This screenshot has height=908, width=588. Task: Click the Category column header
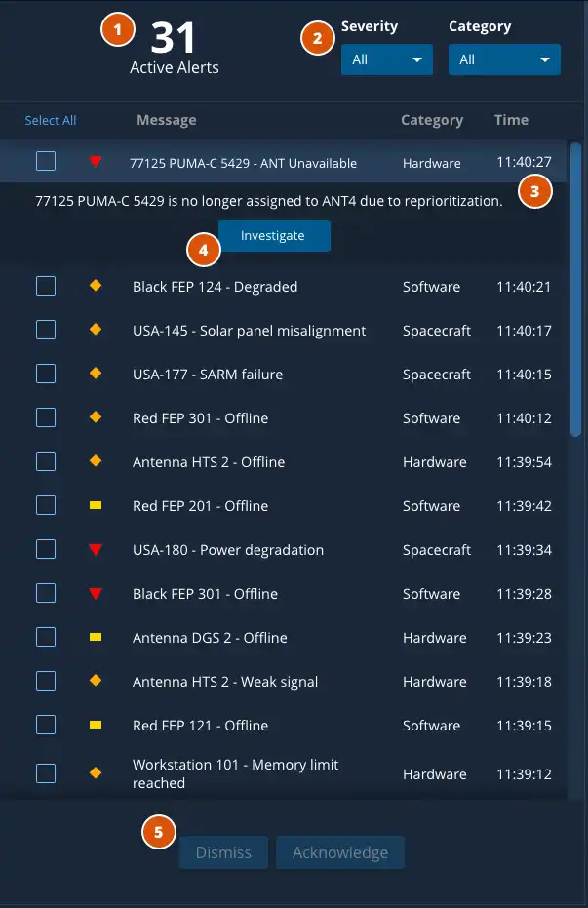coord(432,120)
